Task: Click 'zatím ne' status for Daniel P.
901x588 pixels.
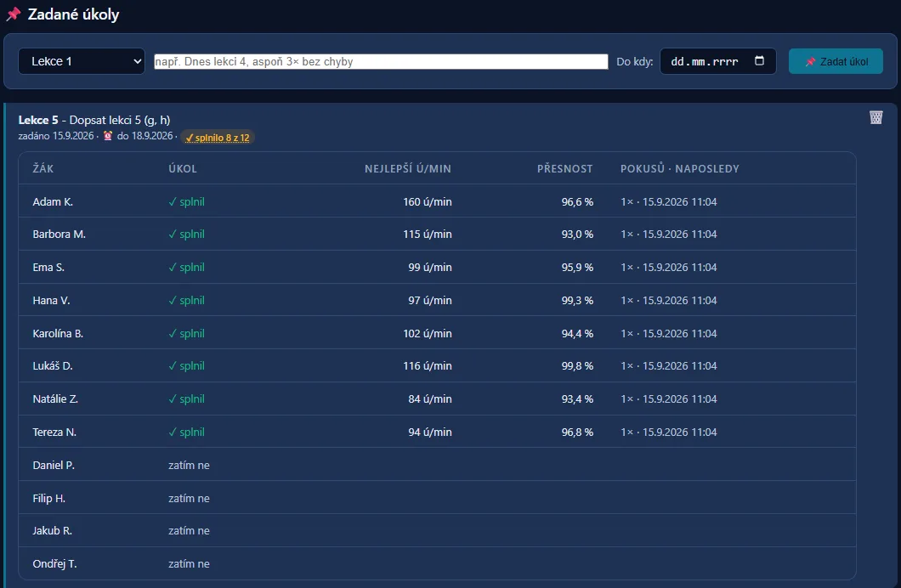Action: click(x=189, y=466)
